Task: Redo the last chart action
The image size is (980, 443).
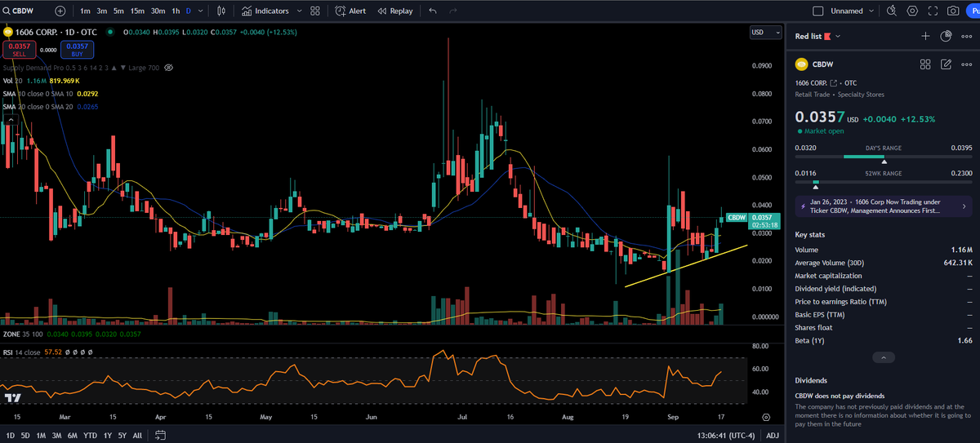Action: (x=454, y=11)
